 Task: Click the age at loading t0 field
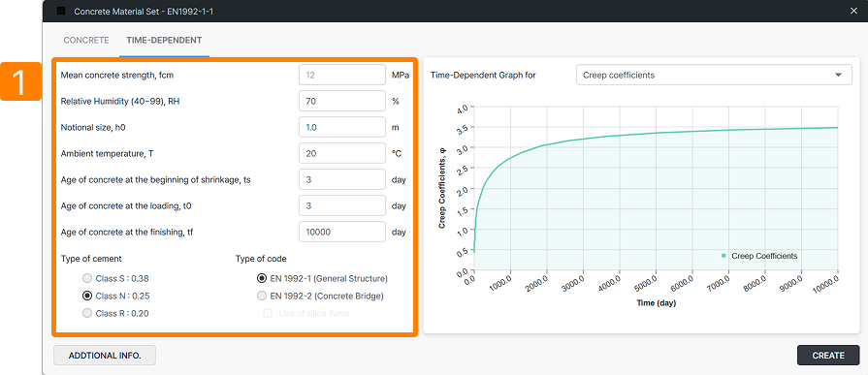[342, 205]
